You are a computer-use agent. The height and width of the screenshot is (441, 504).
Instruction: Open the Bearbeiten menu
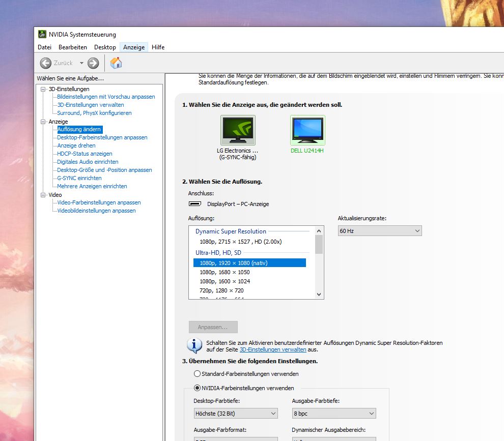pos(73,47)
